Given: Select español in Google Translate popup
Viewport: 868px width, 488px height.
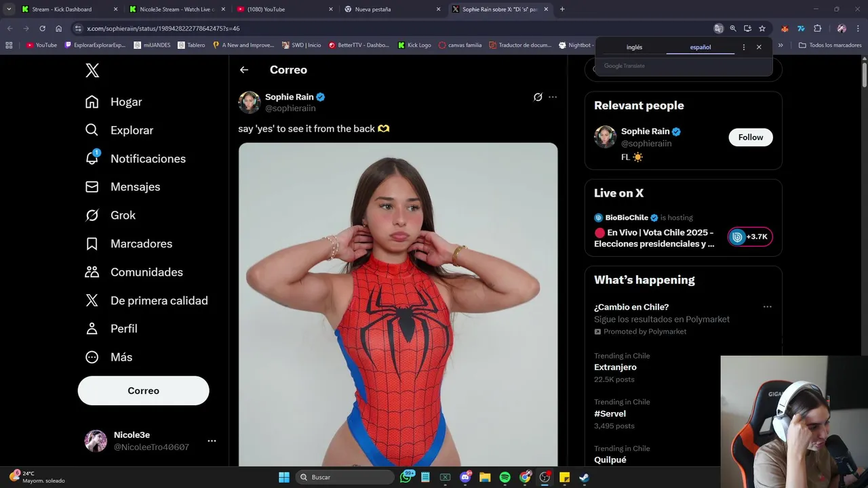Looking at the screenshot, I should pyautogui.click(x=701, y=47).
